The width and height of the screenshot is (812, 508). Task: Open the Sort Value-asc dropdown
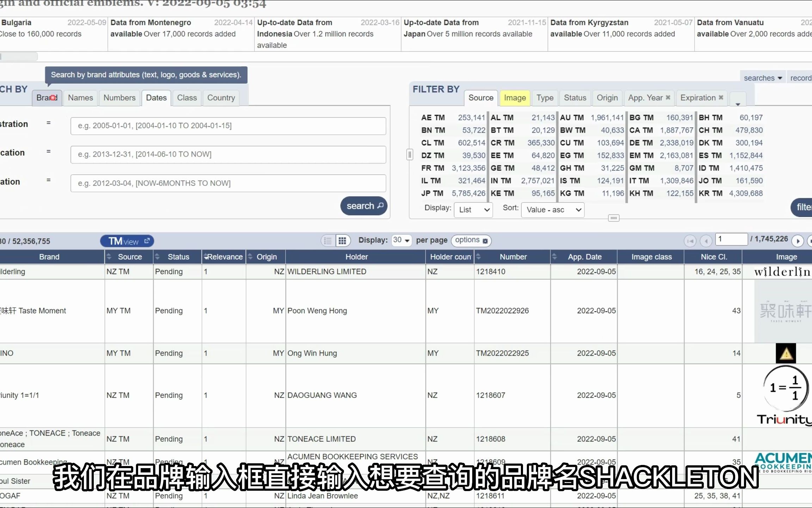pos(553,210)
